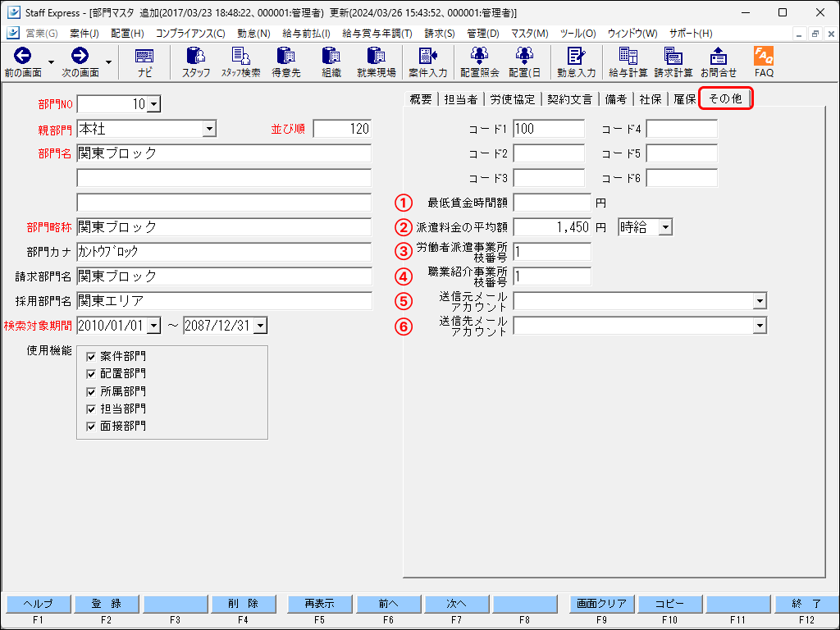Expand the 部門NO dropdown

click(153, 104)
